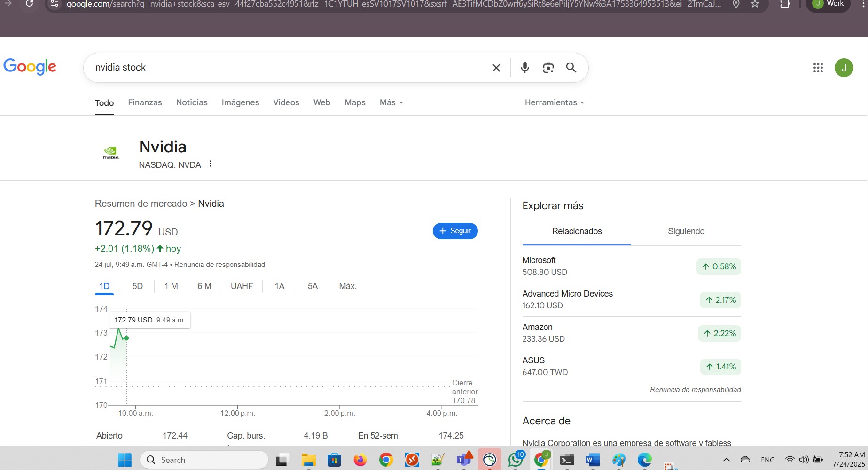Open the volume control in system tray
The height and width of the screenshot is (470, 868).
[x=804, y=460]
